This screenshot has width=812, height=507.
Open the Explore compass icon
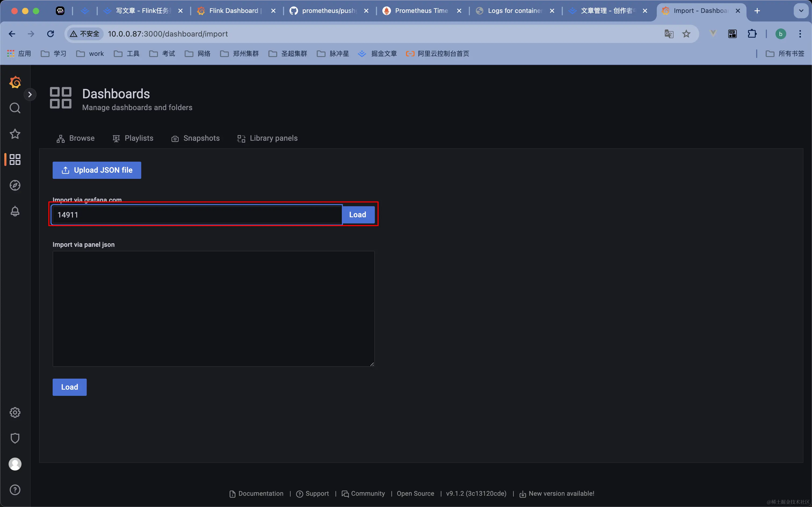click(x=15, y=186)
